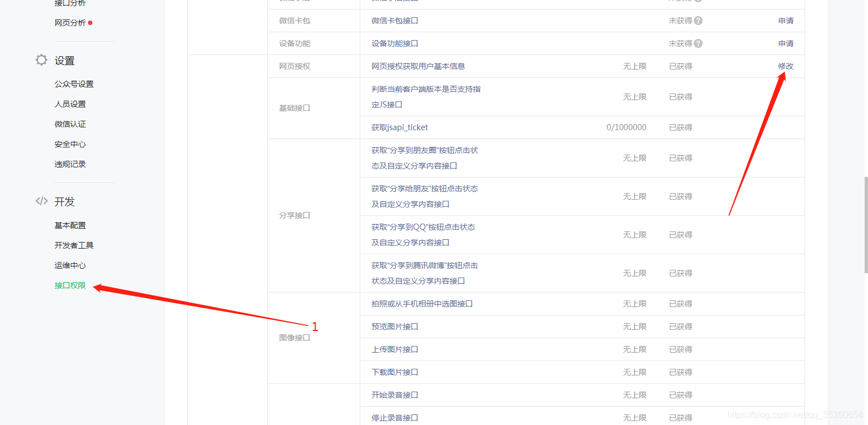Click the 分享给朋友 interface name
The width and height of the screenshot is (868, 425).
(x=425, y=196)
